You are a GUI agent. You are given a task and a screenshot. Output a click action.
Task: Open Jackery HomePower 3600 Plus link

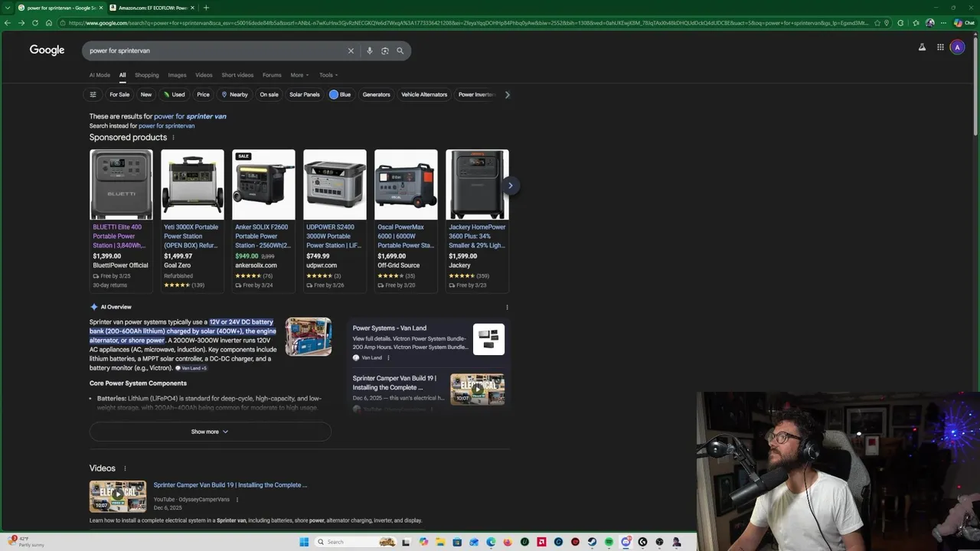coord(477,236)
